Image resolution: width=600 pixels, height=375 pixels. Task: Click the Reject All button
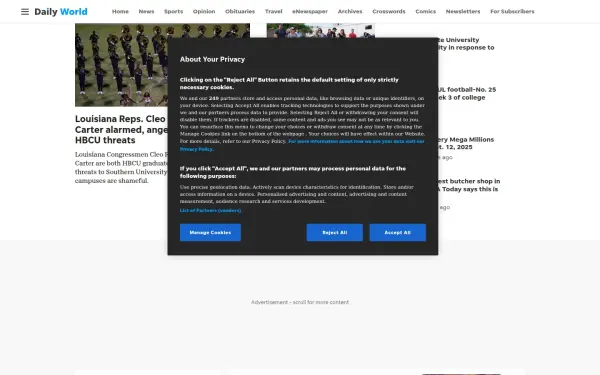pyautogui.click(x=334, y=233)
